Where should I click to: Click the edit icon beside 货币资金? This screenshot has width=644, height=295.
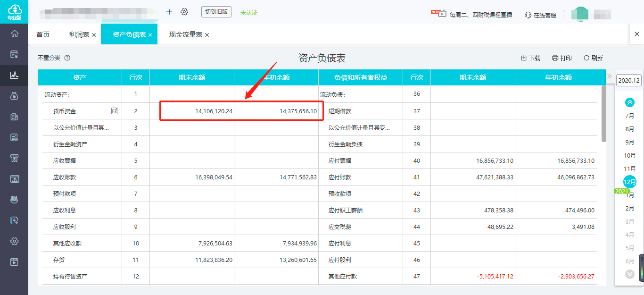[x=115, y=111]
